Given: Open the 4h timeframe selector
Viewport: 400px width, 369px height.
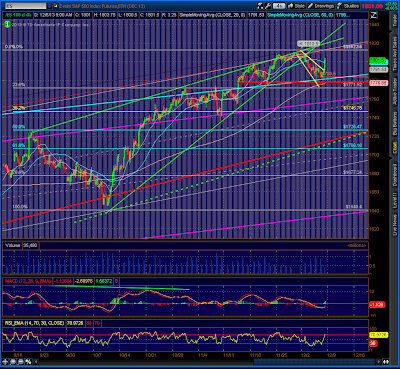Looking at the screenshot, I should (x=279, y=6).
